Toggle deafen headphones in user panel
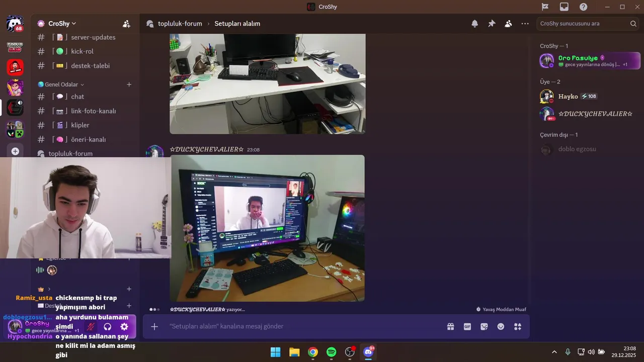The image size is (644, 362). tap(107, 327)
